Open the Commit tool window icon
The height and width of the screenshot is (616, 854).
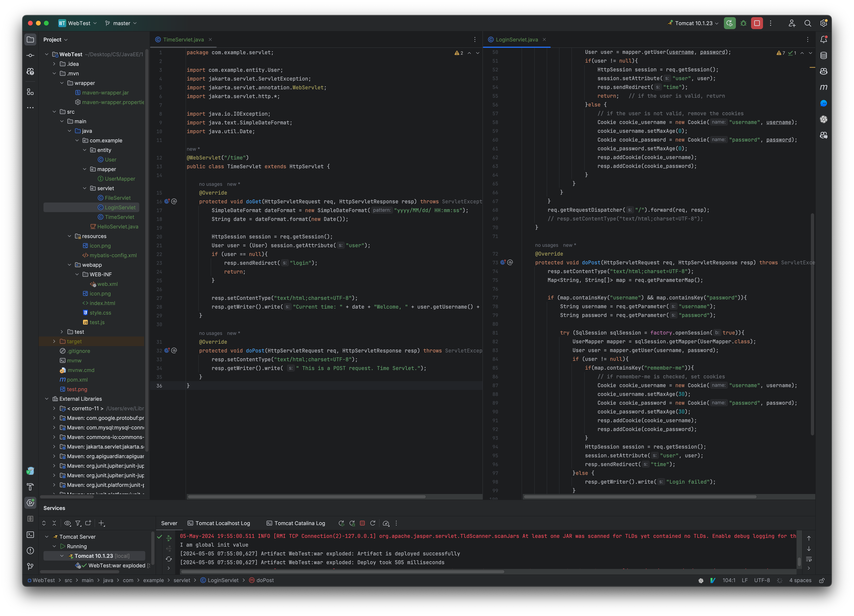click(x=30, y=55)
